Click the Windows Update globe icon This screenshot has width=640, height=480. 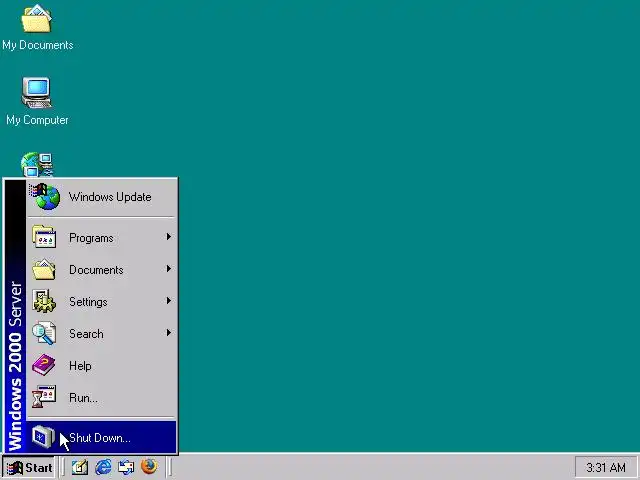coord(44,196)
